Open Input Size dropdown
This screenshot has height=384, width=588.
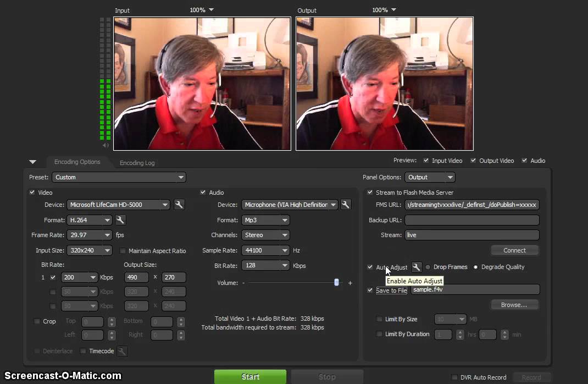tap(89, 250)
